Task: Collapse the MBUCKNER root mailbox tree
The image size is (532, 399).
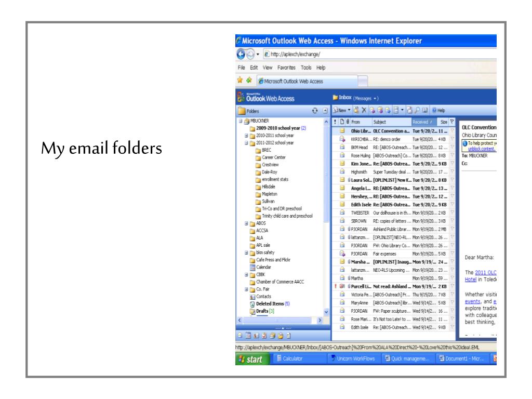Action: pyautogui.click(x=241, y=121)
